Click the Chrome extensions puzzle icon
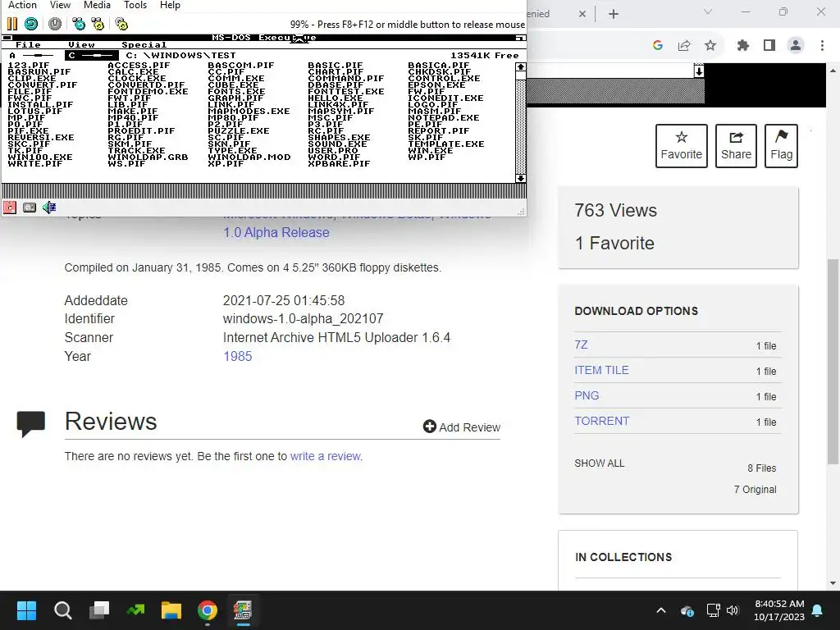The image size is (840, 630). (x=742, y=46)
